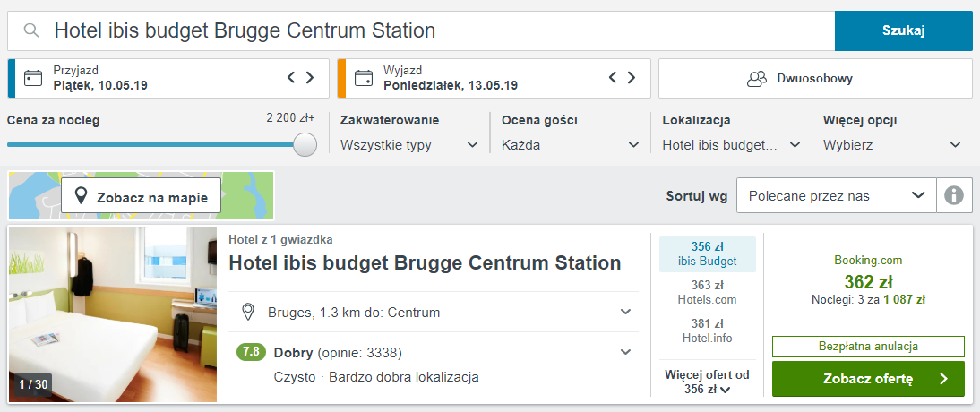Viewport: 980px width, 412px height.
Task: Open Więcej opcji Wybierz dropdown
Action: coord(892,145)
